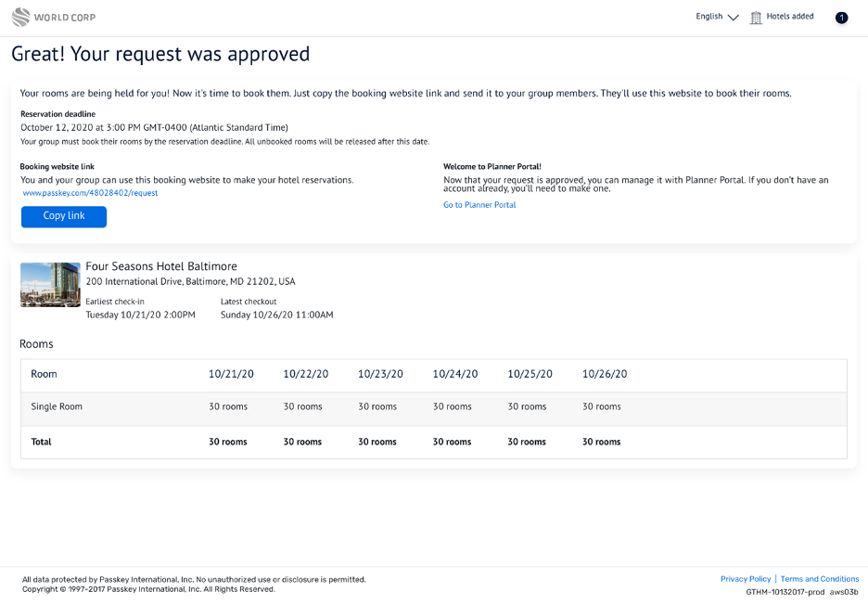Select the Four Seasons Hotel Baltimore title
This screenshot has height=605, width=868.
pyautogui.click(x=161, y=266)
